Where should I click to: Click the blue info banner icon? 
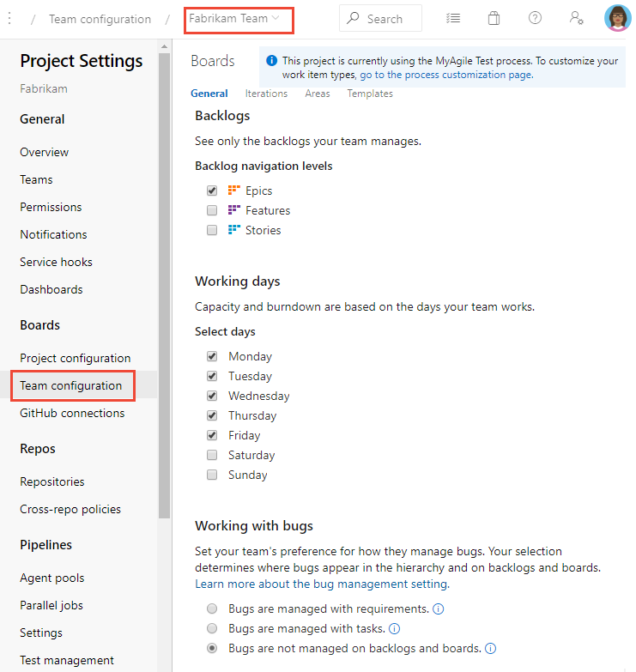(x=272, y=61)
